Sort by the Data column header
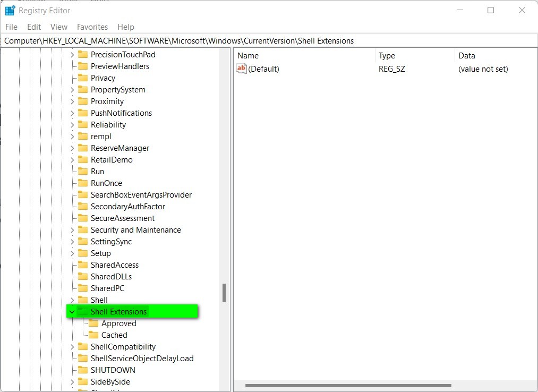Image resolution: width=538 pixels, height=392 pixels. pyautogui.click(x=496, y=56)
